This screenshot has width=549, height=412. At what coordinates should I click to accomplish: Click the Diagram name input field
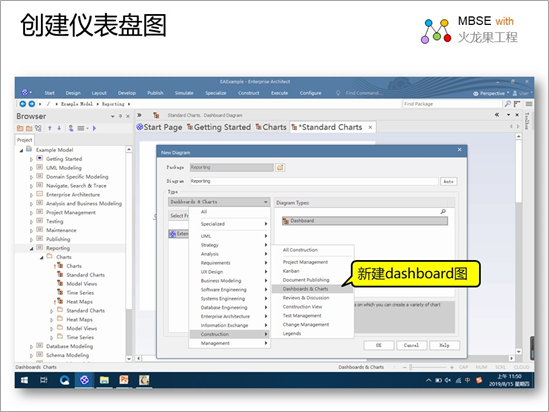click(314, 181)
